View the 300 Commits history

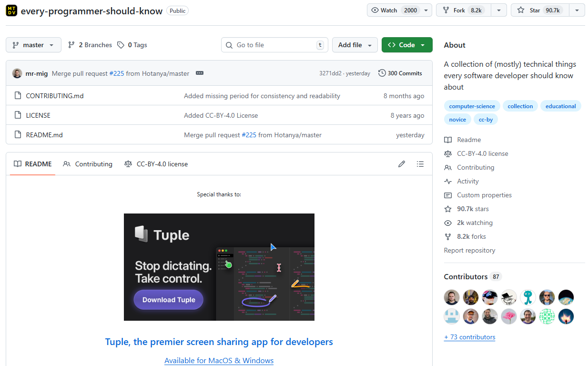[400, 73]
